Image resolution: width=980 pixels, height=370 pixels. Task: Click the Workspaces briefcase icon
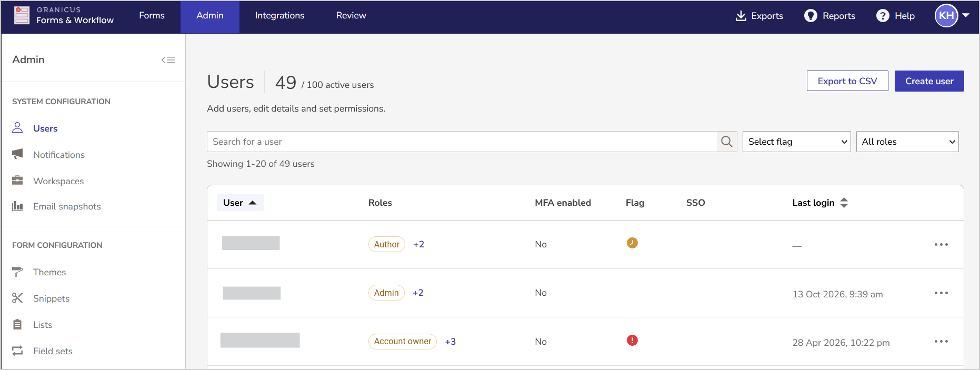click(x=17, y=180)
